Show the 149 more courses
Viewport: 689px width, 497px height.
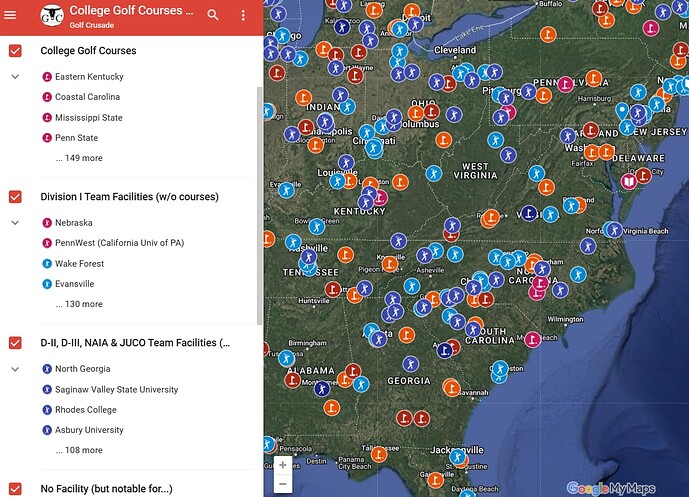click(79, 158)
